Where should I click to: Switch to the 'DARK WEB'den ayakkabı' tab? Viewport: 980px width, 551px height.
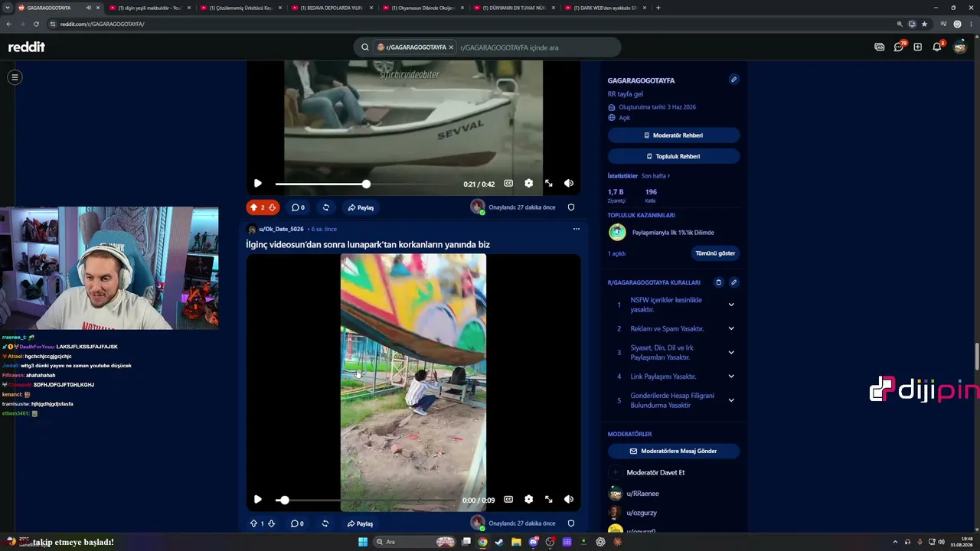pos(604,8)
